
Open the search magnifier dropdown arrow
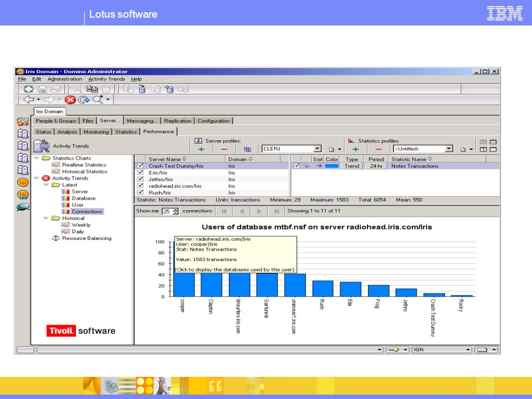108,99
